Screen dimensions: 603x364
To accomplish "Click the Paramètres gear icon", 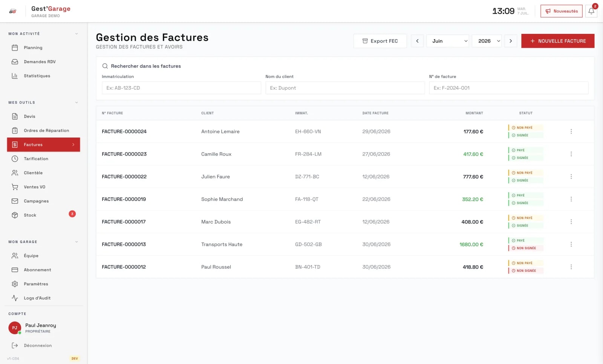I will click(15, 284).
